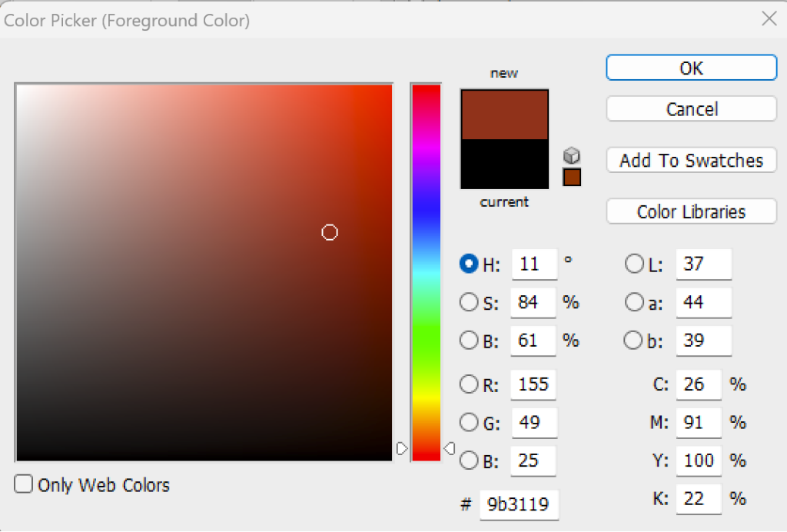
Task: Select the R red channel radio button
Action: tap(469, 384)
